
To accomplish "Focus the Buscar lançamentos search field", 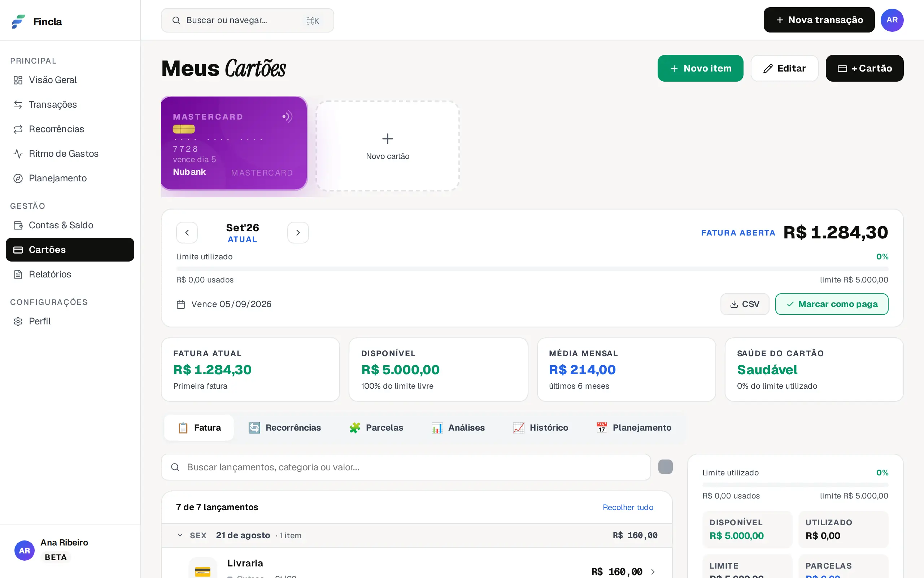I will pyautogui.click(x=406, y=467).
